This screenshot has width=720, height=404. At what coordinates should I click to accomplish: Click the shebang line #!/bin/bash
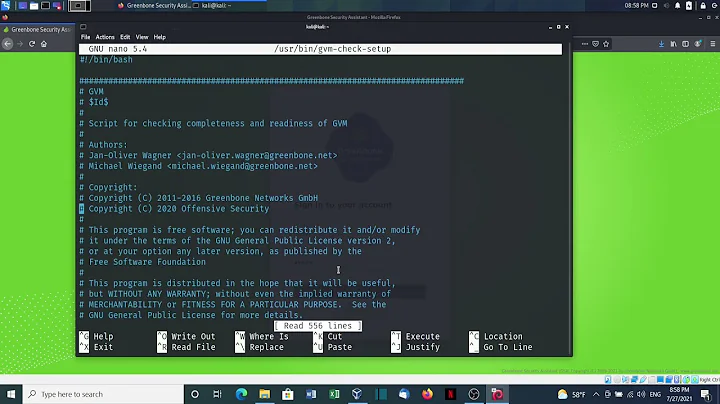pos(106,60)
